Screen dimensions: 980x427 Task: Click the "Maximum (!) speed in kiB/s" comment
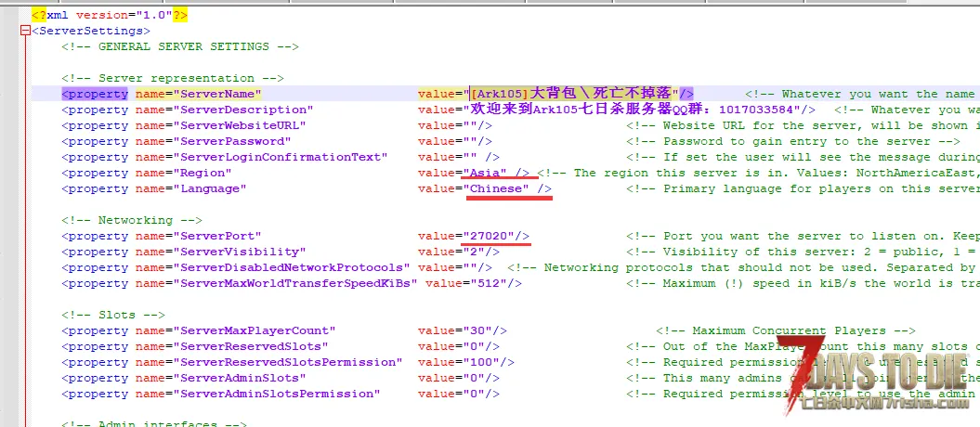(804, 283)
